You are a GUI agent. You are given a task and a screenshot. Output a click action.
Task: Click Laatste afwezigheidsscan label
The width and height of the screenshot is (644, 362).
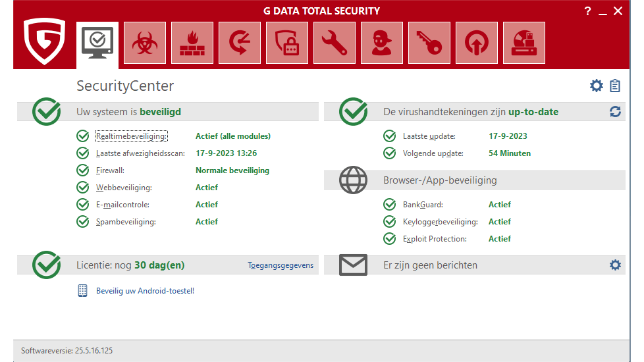point(140,153)
